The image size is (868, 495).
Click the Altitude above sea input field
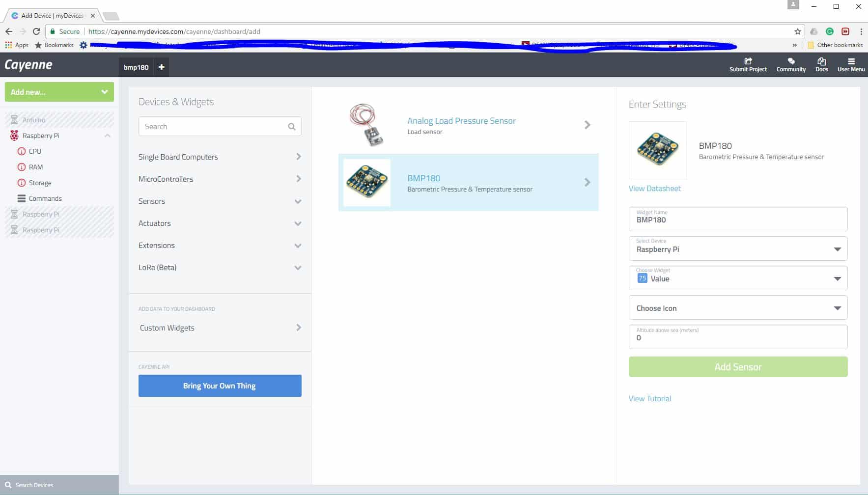pyautogui.click(x=738, y=337)
